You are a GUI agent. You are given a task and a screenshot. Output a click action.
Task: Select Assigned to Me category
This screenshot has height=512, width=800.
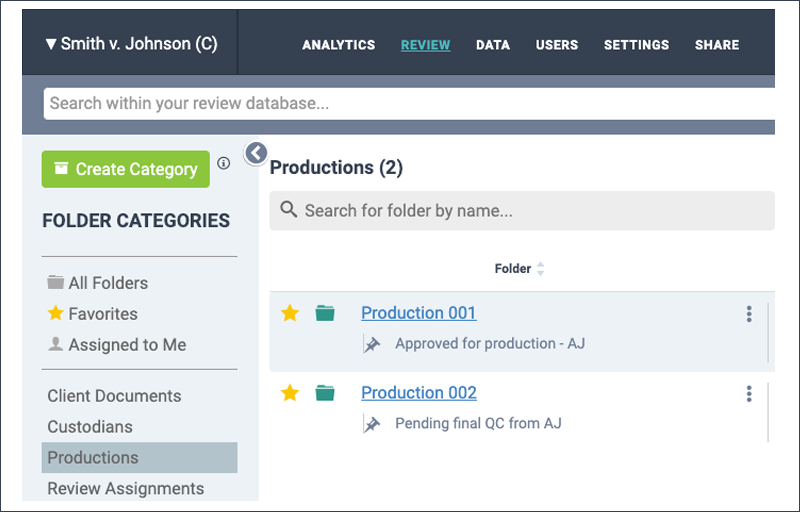(x=117, y=345)
